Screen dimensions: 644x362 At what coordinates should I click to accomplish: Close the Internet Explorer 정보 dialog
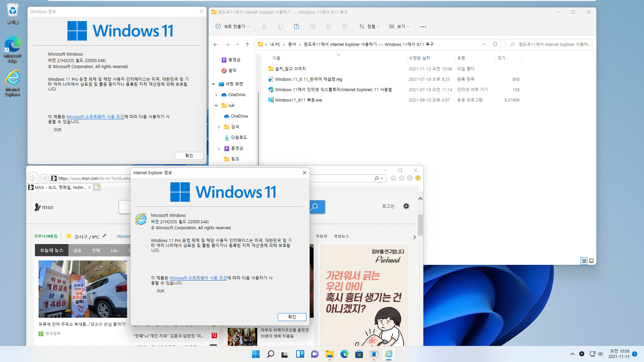[x=304, y=173]
